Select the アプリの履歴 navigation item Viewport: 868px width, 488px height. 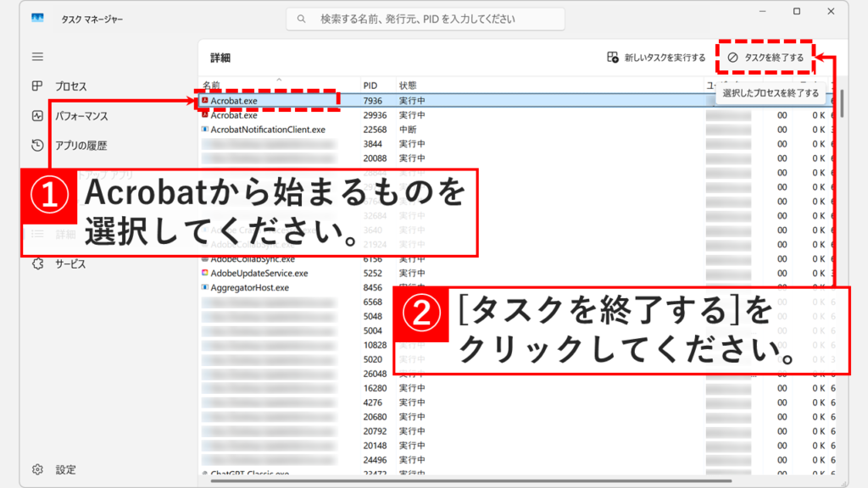81,146
